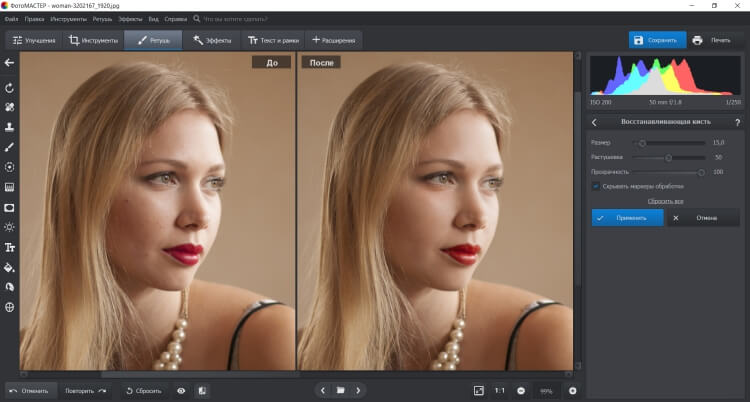Open help question mark for healing brush

point(737,123)
